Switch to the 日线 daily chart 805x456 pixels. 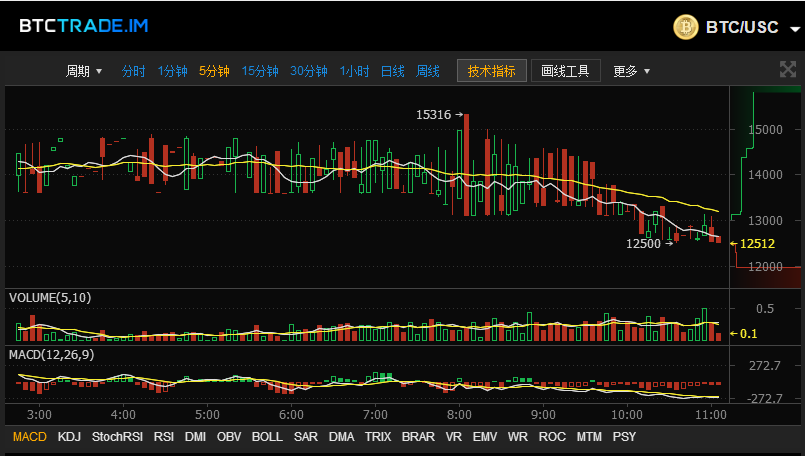[392, 71]
